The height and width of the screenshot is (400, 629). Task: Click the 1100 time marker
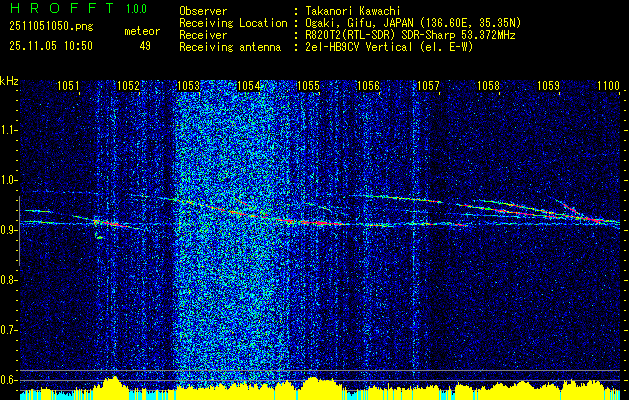[x=608, y=85]
